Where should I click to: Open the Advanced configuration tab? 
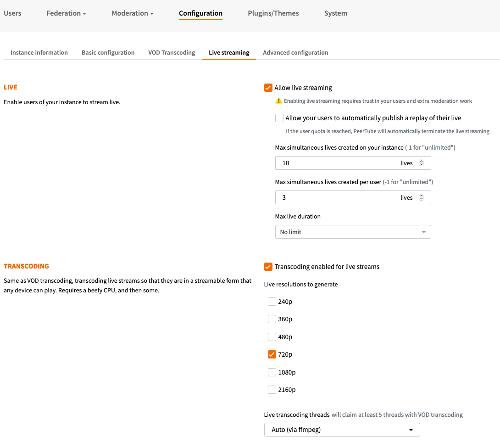pos(295,52)
